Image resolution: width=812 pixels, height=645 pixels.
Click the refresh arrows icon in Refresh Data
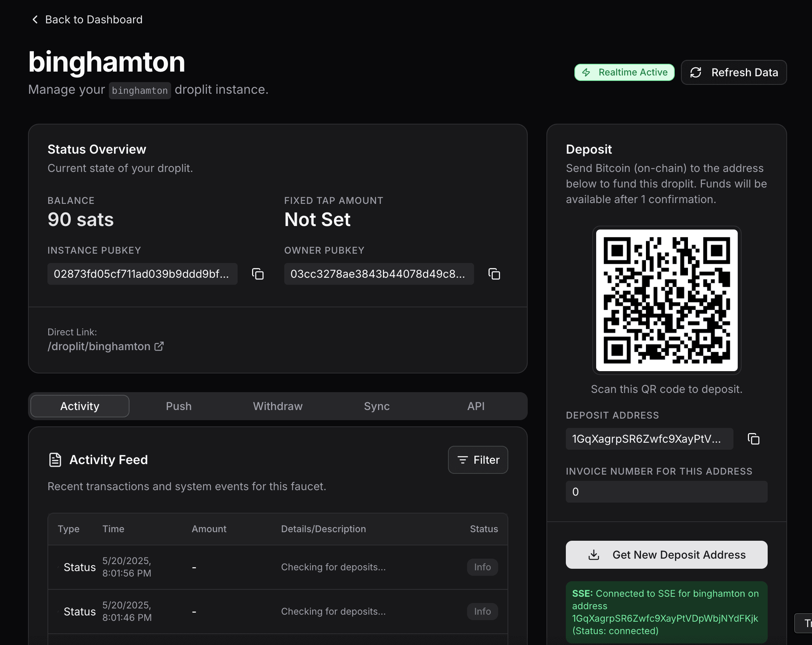tap(696, 72)
